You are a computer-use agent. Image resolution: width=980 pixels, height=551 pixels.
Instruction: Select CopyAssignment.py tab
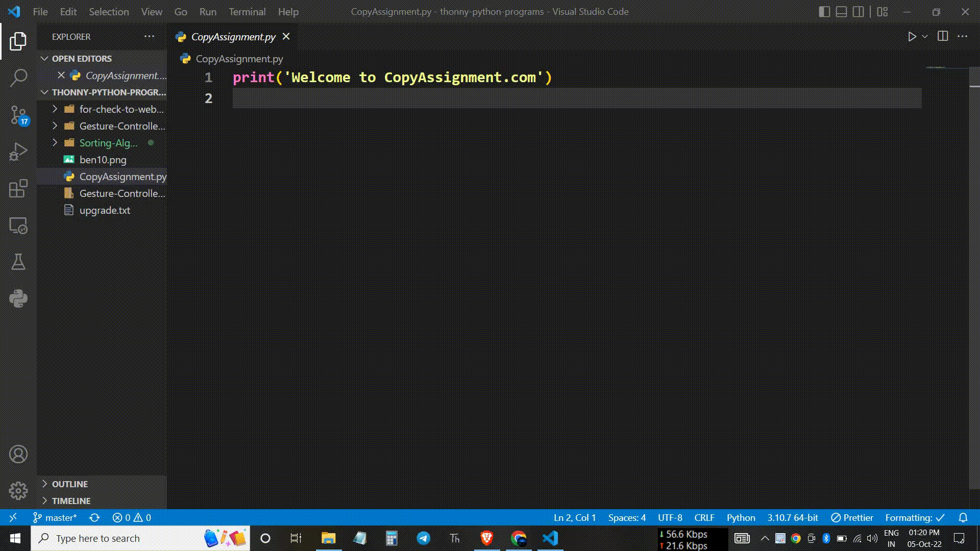click(x=232, y=36)
